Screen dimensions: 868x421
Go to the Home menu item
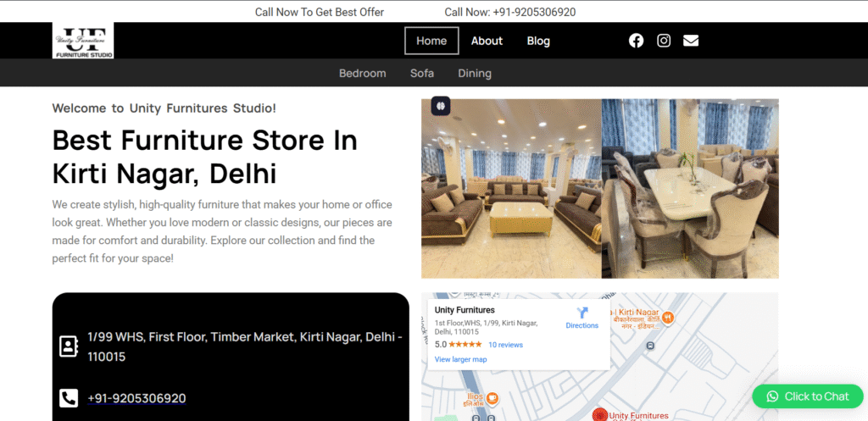(x=431, y=41)
